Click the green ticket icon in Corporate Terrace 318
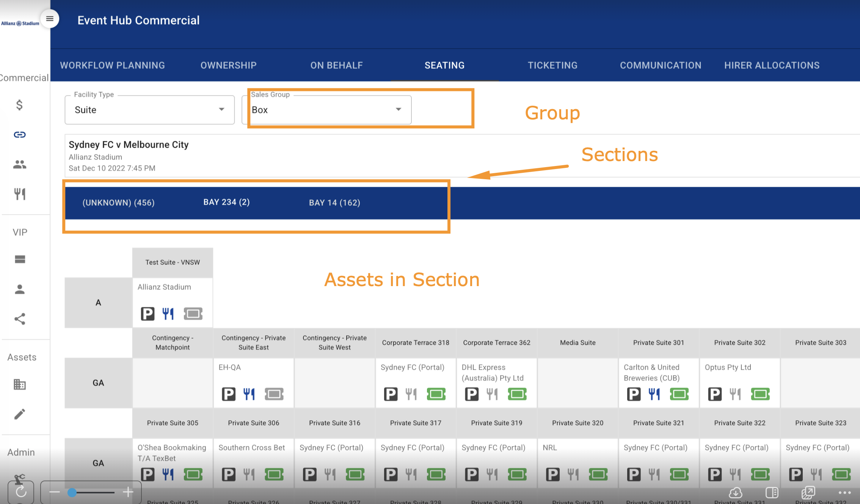 [x=436, y=394]
